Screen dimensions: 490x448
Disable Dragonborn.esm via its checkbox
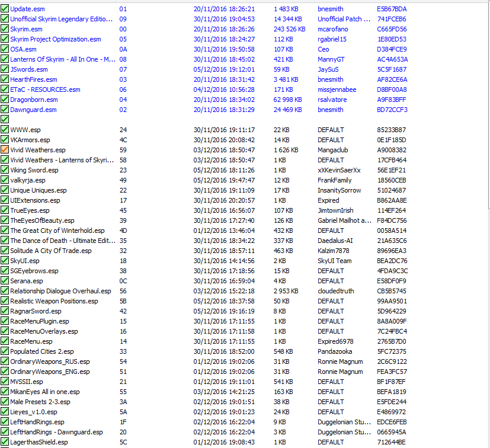5,100
